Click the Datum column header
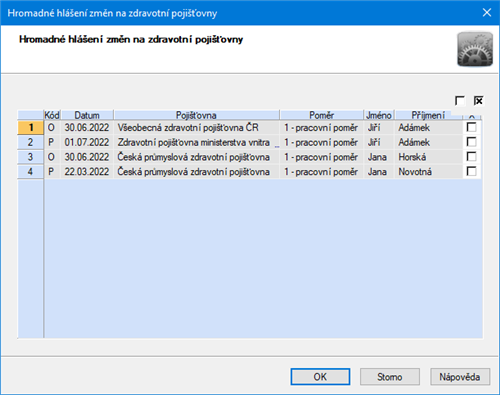 tap(87, 115)
